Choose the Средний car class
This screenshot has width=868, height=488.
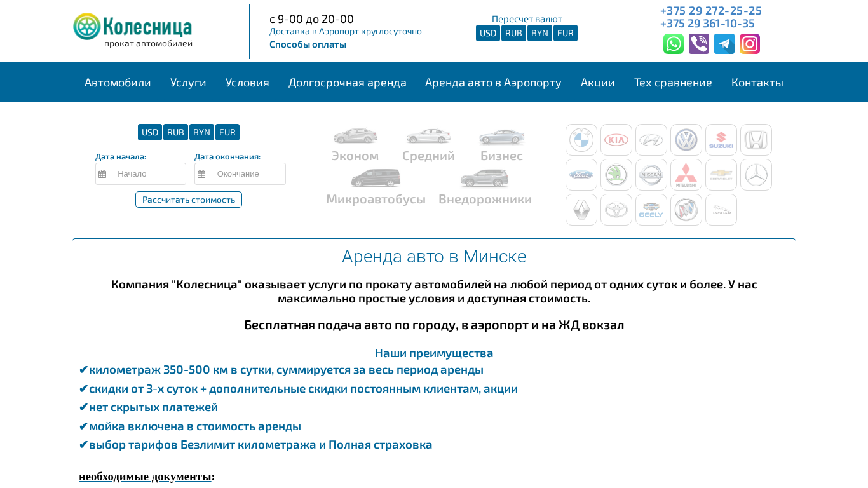[428, 145]
